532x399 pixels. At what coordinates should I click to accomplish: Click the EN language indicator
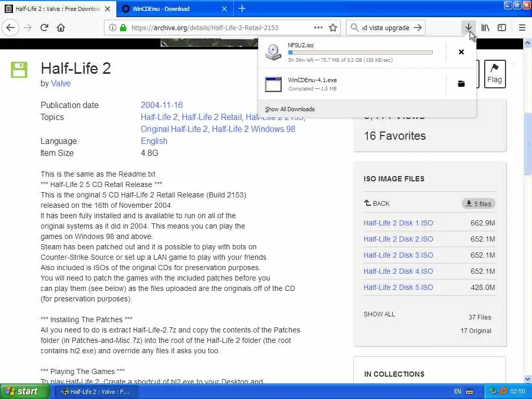[x=457, y=392]
